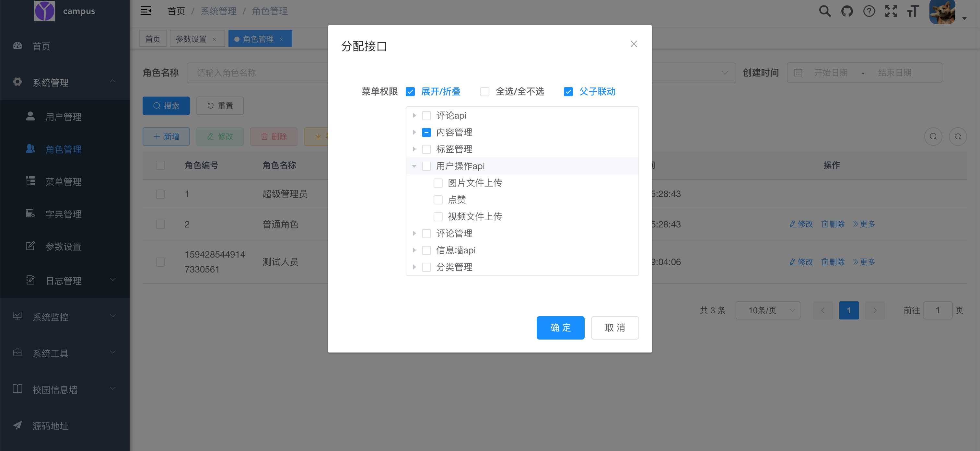Toggle the 全选/全不选 checkbox
The width and height of the screenshot is (980, 451).
click(484, 92)
